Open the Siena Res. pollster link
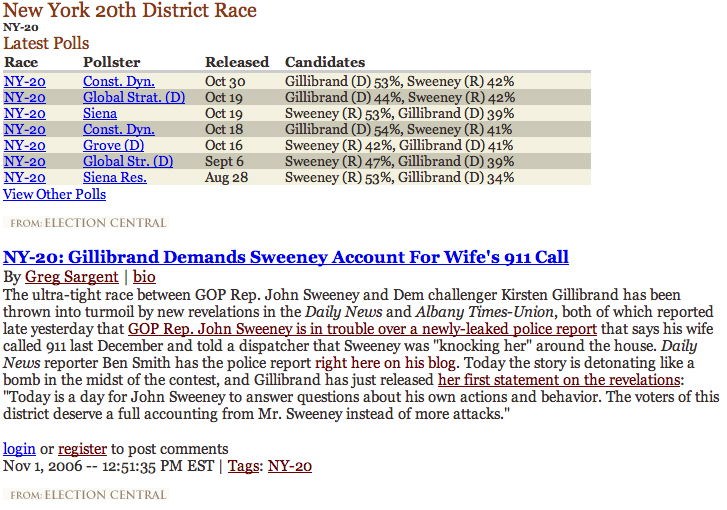Viewport: 727px width, 510px height. tap(115, 178)
